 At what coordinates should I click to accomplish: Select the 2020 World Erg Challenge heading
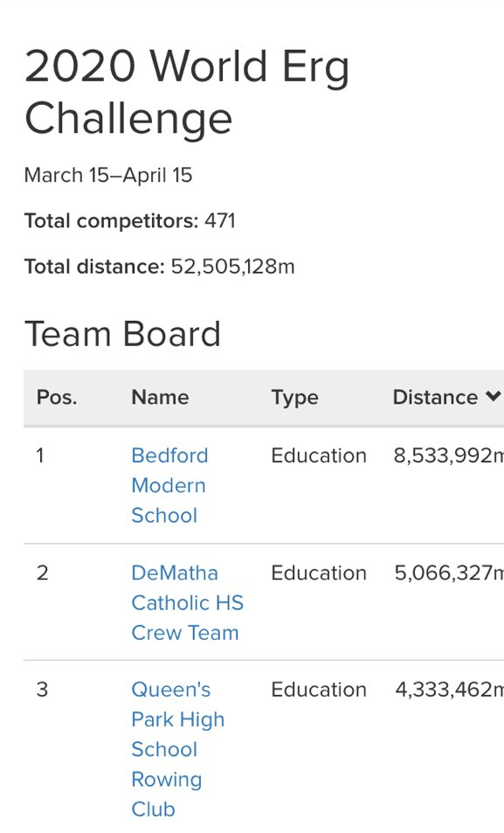click(x=187, y=92)
